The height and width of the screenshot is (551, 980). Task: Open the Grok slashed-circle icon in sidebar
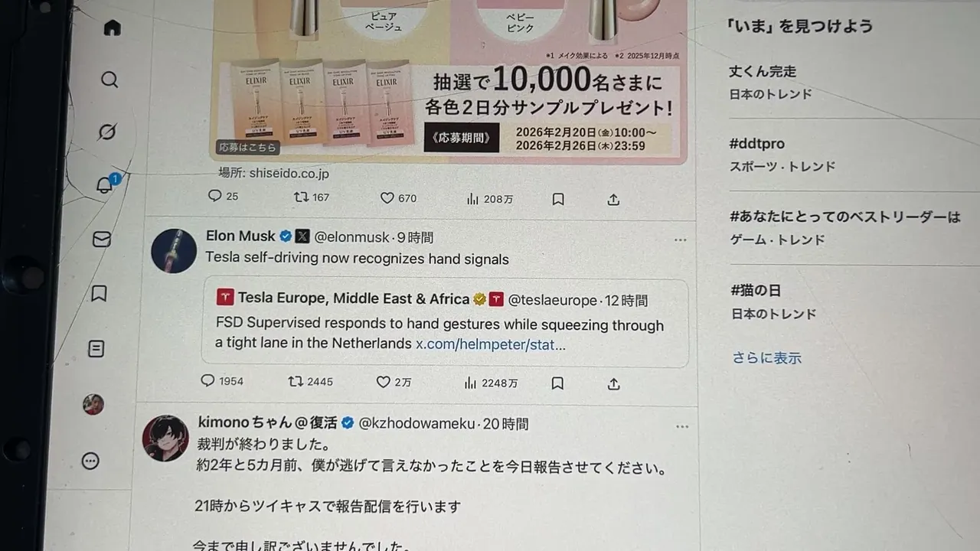[107, 132]
